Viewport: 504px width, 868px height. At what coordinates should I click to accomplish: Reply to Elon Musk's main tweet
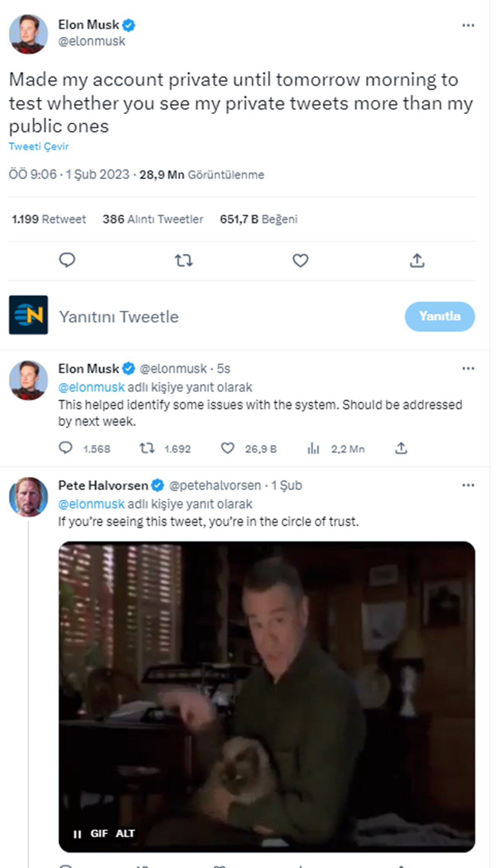(x=67, y=260)
